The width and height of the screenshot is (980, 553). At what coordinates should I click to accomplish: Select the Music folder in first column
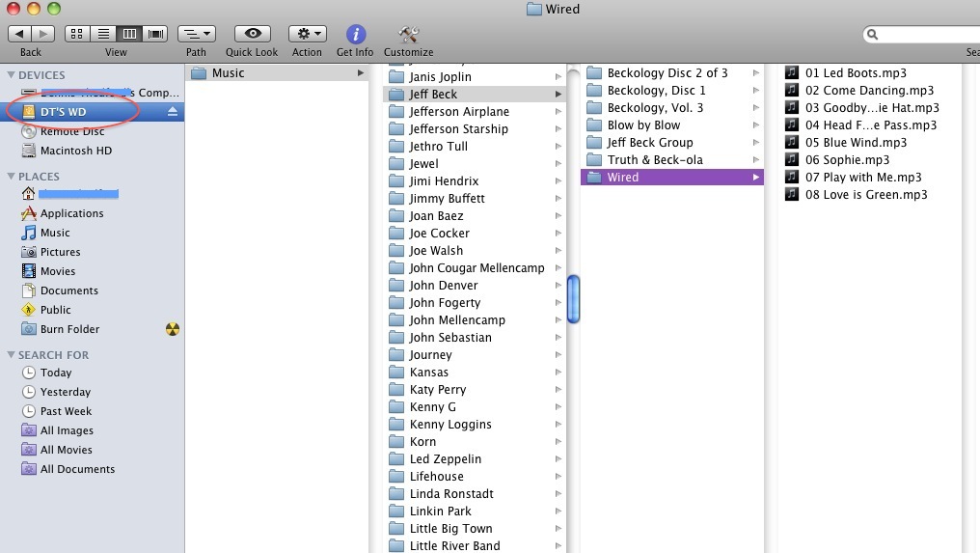pyautogui.click(x=278, y=73)
